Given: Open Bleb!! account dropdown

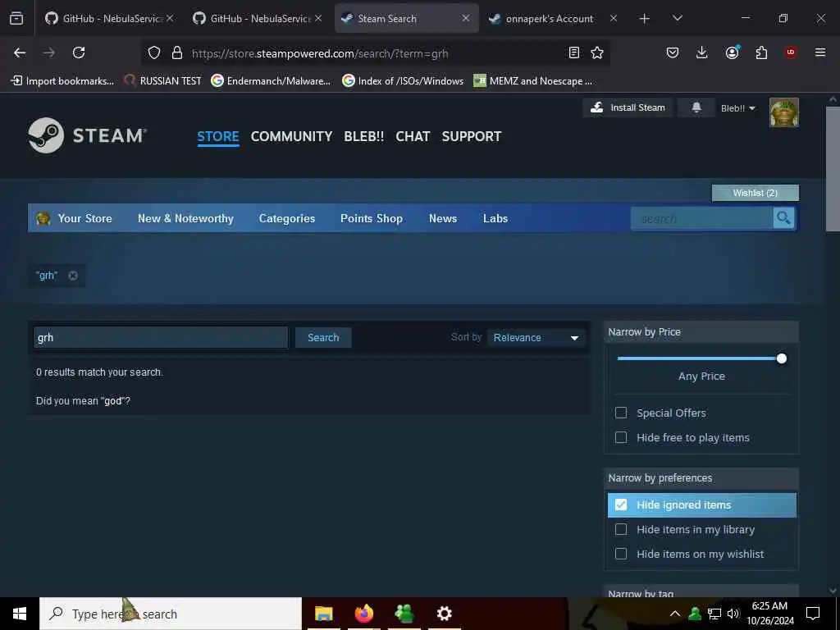Looking at the screenshot, I should [737, 108].
